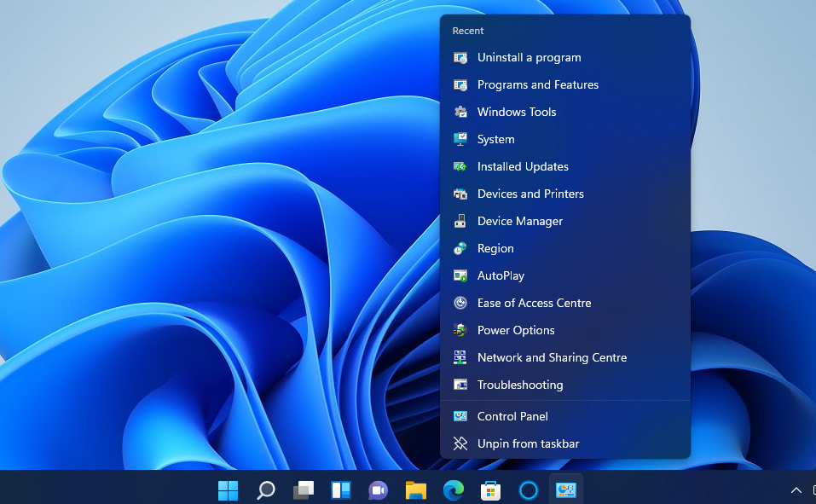Open Microsoft Store from the taskbar
This screenshot has height=504, width=816.
tap(490, 490)
